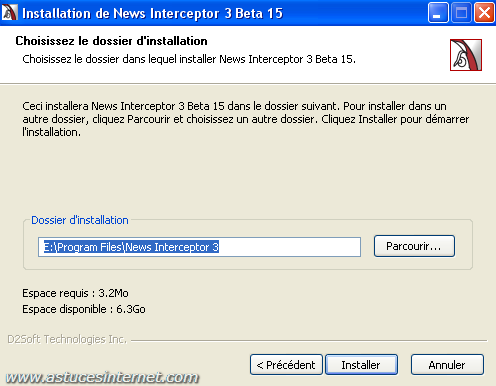496x386 pixels.
Task: Select the 'Espace disponible : 6.3Go' text
Action: (84, 309)
